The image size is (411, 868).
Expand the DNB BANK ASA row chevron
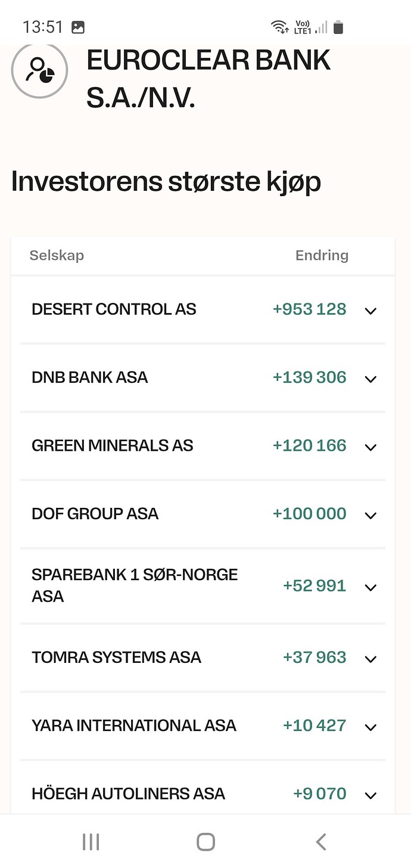[x=370, y=379]
